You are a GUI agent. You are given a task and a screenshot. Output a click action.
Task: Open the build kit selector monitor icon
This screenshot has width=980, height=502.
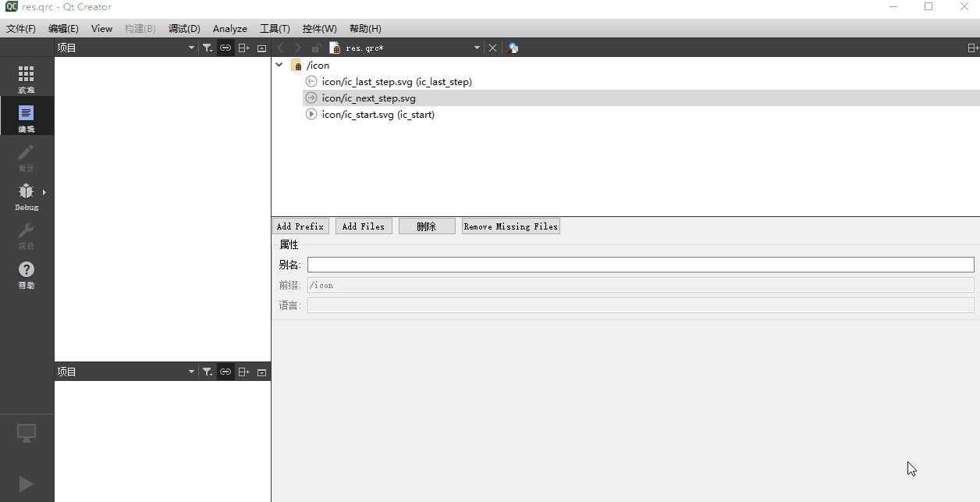click(x=27, y=433)
